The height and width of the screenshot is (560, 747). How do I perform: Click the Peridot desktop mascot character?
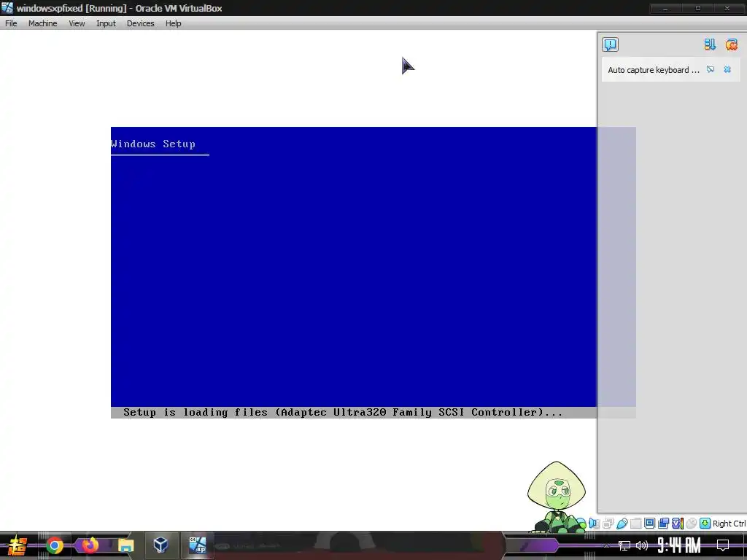(557, 497)
